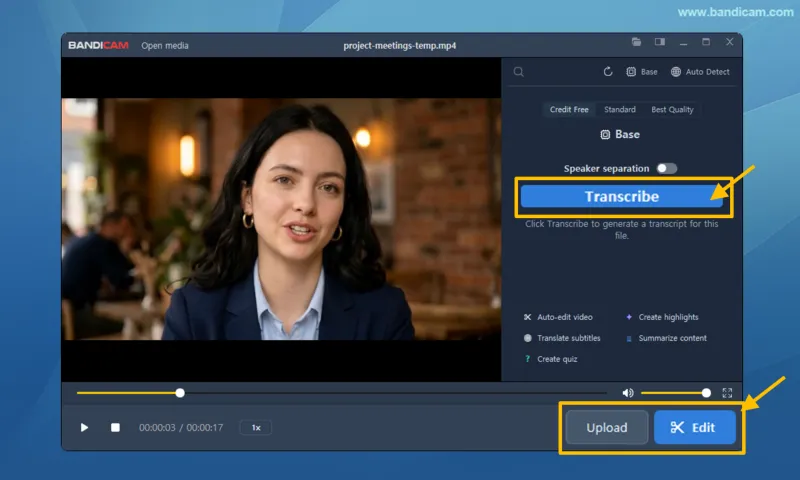Image resolution: width=800 pixels, height=480 pixels.
Task: Open the Base model selector in toolbar
Action: pos(642,72)
